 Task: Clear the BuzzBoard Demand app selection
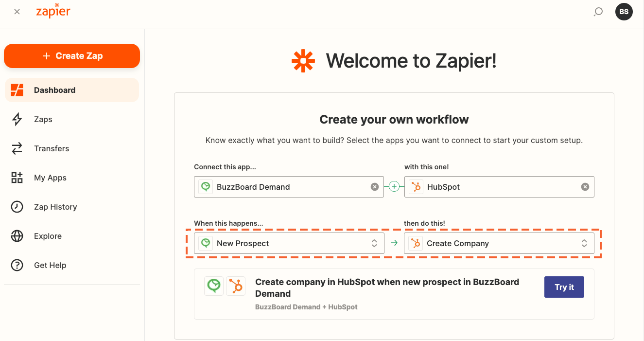tap(375, 187)
